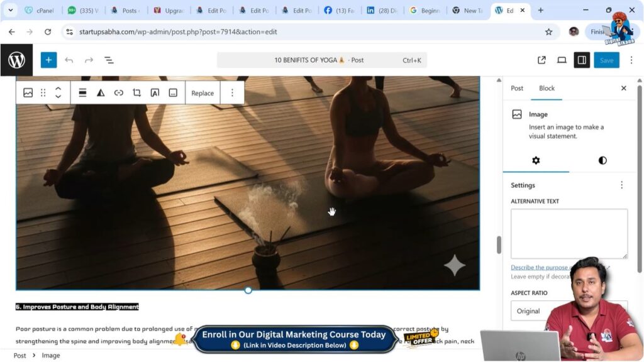Open the duotone filter for the image
Viewport: 644px width, 362px height.
[101, 92]
